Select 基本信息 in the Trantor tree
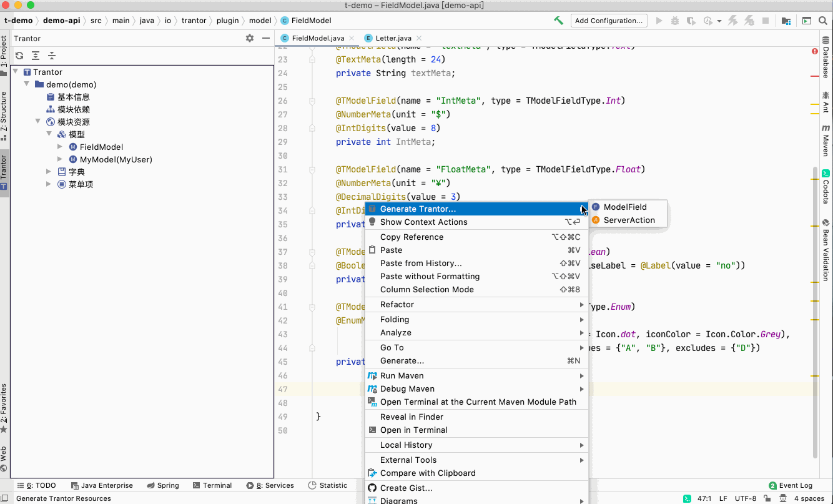833x504 pixels. tap(74, 97)
